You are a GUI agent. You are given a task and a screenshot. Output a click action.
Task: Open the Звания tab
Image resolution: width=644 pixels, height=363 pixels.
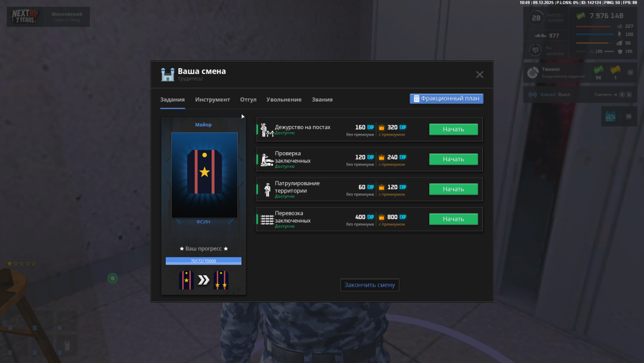tap(322, 100)
